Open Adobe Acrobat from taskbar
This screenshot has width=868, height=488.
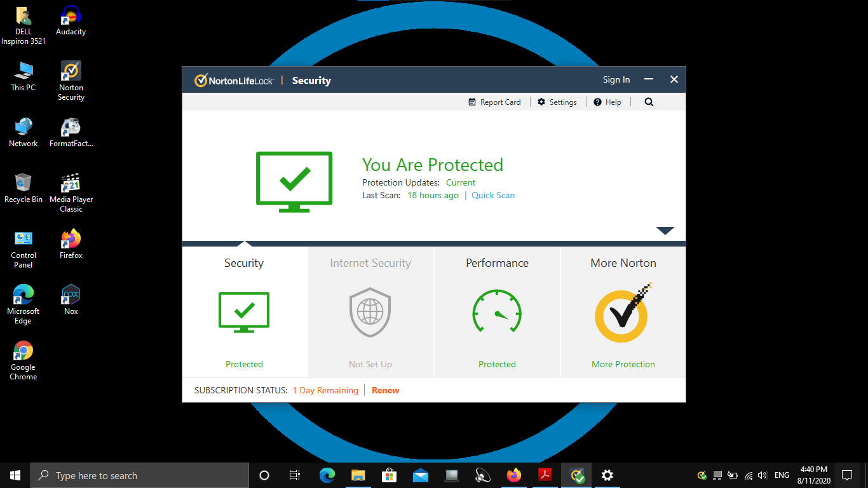coord(545,475)
